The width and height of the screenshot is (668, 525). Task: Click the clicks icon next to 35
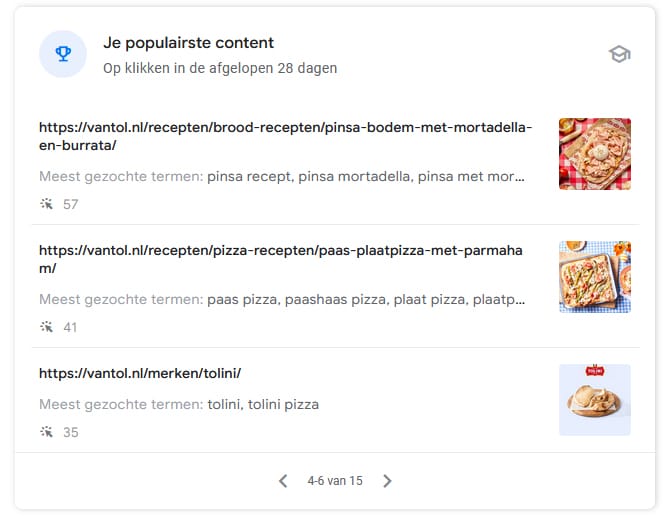tap(46, 432)
